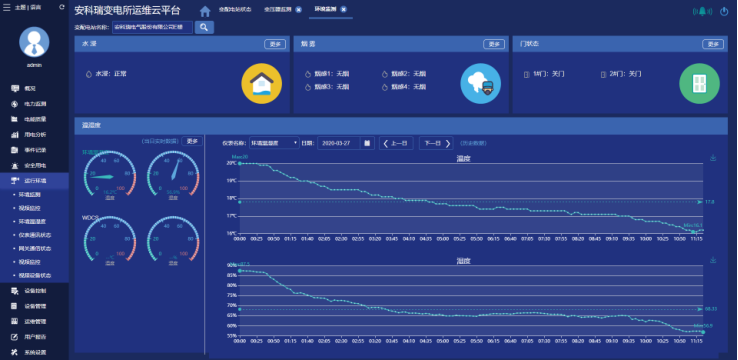Open calendar icon next to date field
The width and height of the screenshot is (738, 360).
[x=367, y=143]
